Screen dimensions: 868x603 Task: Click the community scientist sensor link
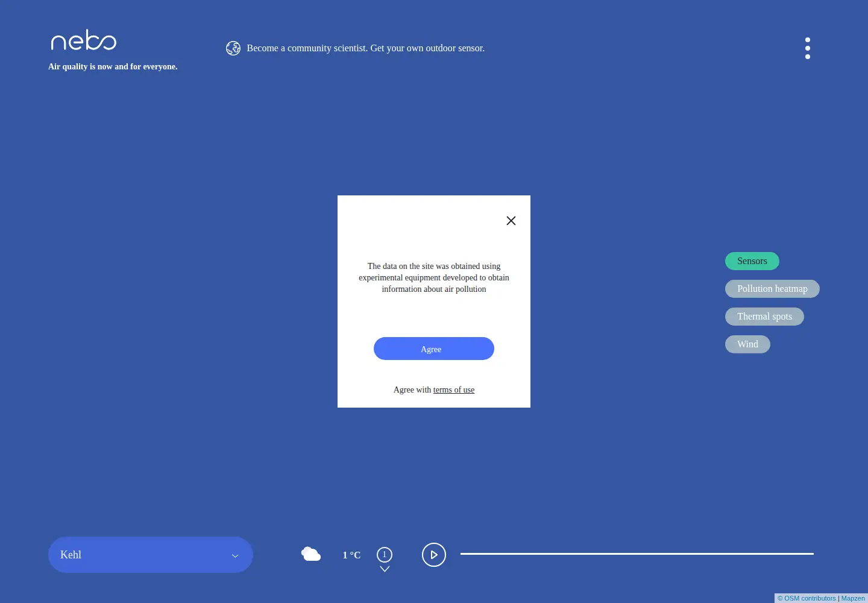[x=366, y=48]
